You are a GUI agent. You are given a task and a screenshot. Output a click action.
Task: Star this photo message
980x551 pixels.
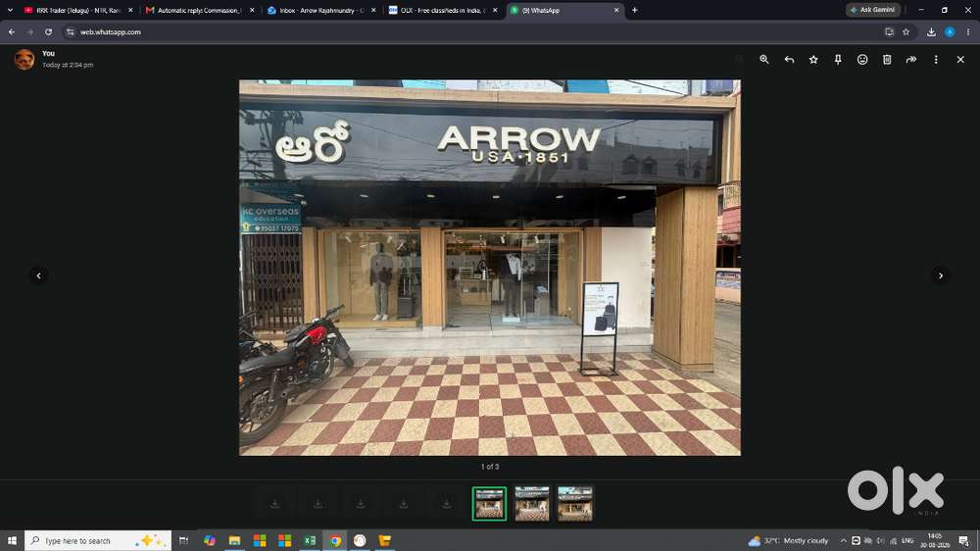coord(813,60)
